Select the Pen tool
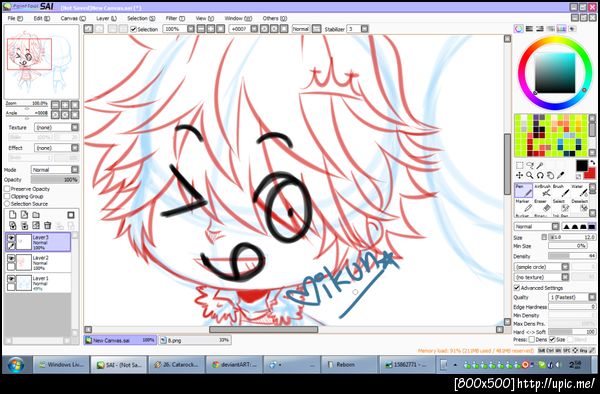The width and height of the screenshot is (600, 394). coord(523,190)
